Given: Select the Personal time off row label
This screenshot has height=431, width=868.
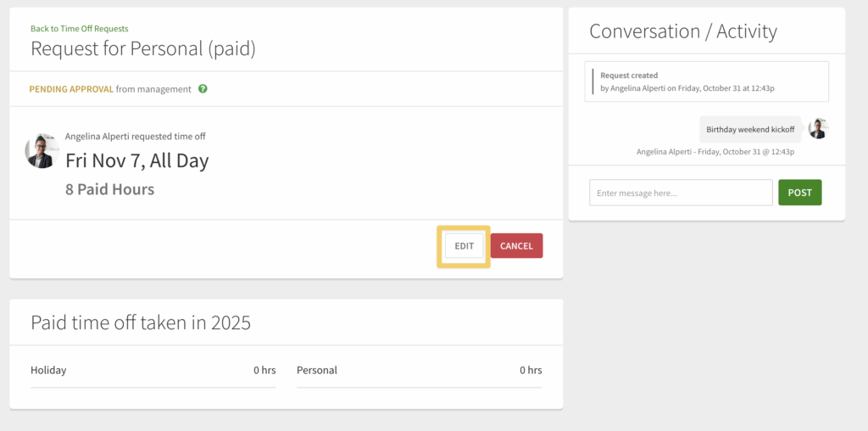Looking at the screenshot, I should [x=317, y=370].
